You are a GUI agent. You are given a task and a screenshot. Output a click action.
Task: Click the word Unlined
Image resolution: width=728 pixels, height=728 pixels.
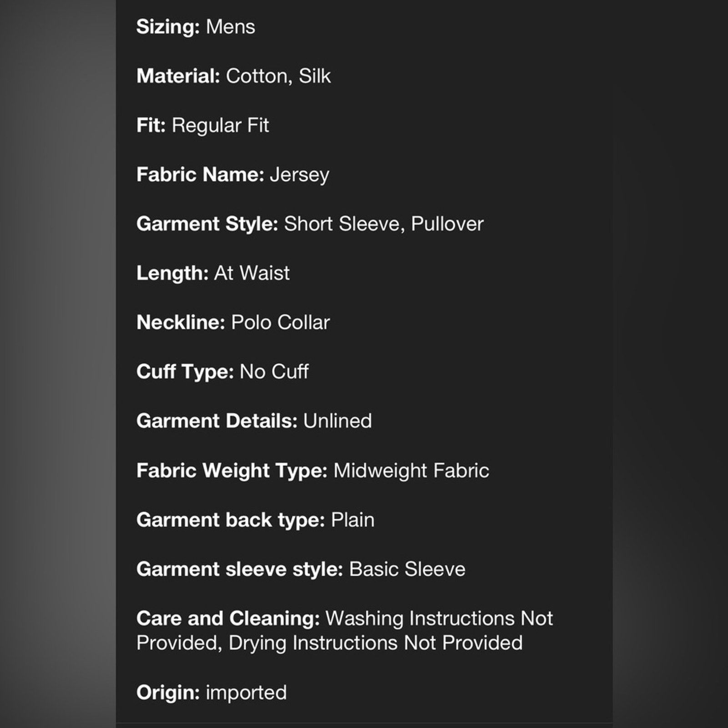click(338, 421)
